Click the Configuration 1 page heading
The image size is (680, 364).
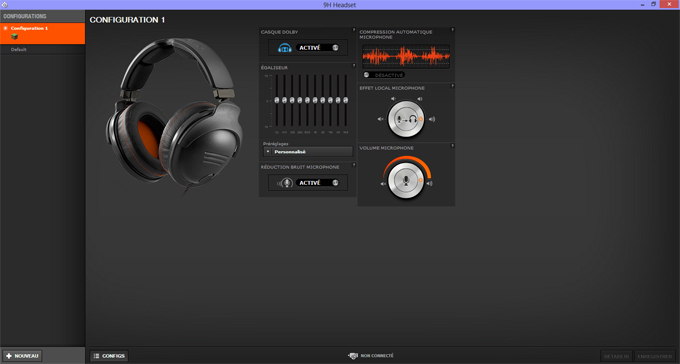pos(127,20)
